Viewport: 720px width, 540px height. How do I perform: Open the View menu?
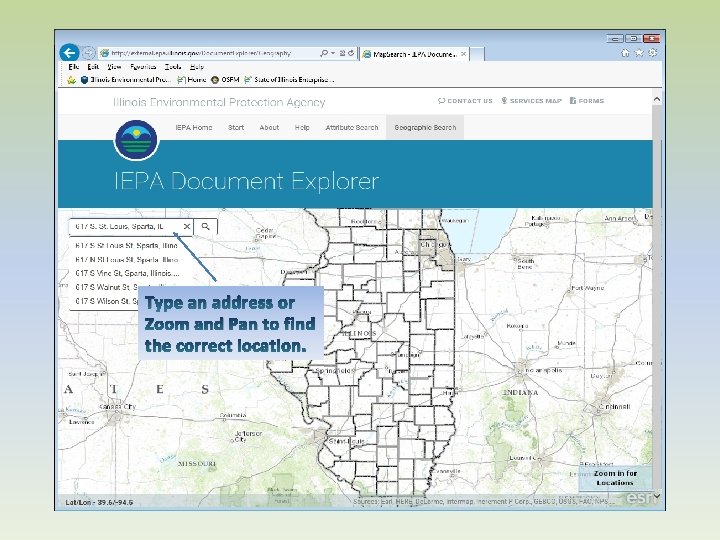click(x=114, y=67)
